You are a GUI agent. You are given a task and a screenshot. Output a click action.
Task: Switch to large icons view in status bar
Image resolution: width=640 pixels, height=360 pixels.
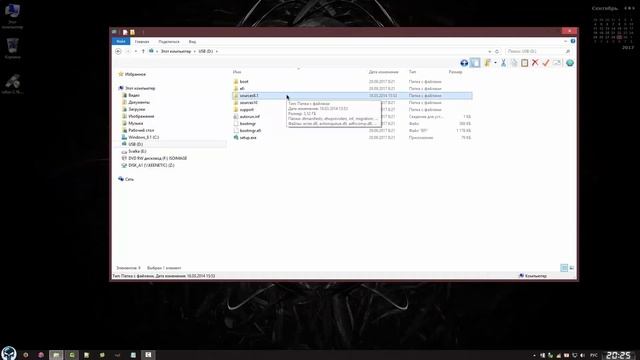pyautogui.click(x=571, y=268)
